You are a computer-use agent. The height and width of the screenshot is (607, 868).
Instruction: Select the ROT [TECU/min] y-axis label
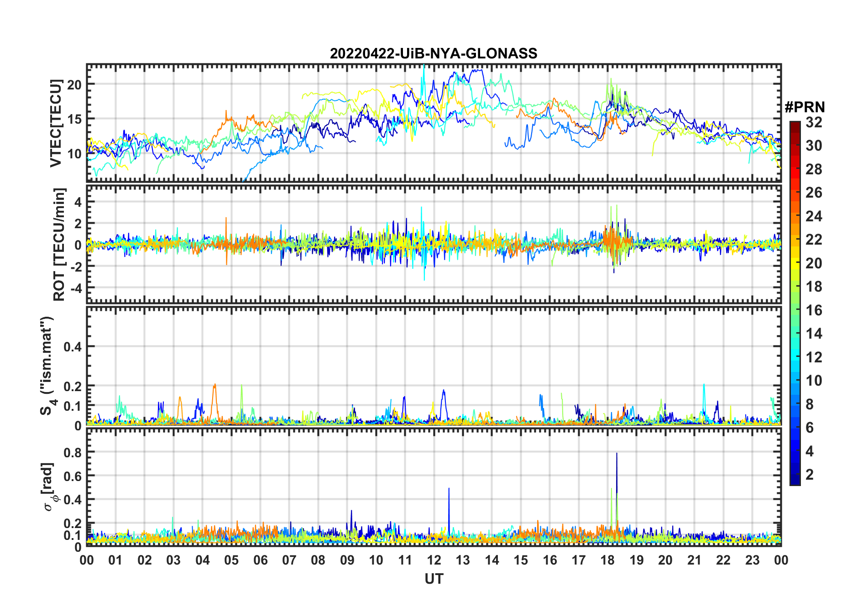coord(59,244)
